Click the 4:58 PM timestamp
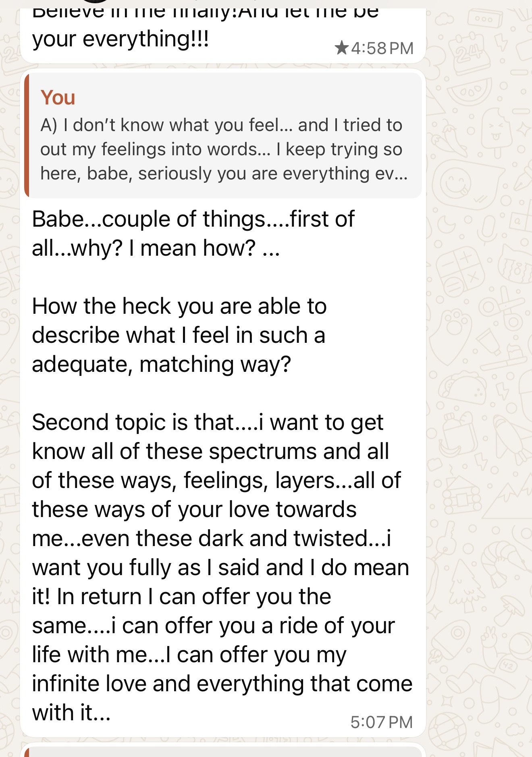This screenshot has width=532, height=757. tap(382, 48)
